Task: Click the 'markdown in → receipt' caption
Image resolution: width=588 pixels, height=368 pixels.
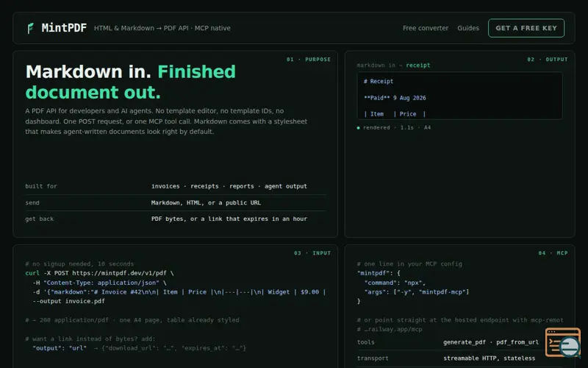Action: (393, 66)
